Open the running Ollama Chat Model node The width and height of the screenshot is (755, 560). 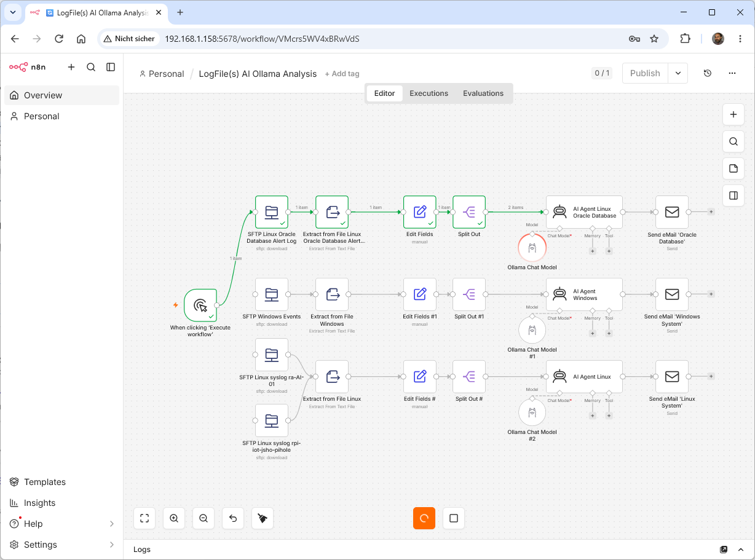(532, 248)
